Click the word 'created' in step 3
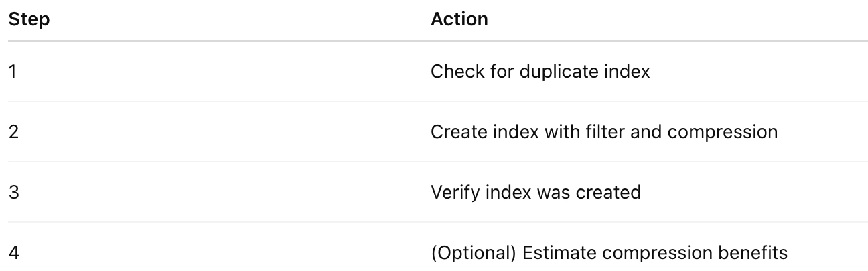 pyautogui.click(x=607, y=193)
